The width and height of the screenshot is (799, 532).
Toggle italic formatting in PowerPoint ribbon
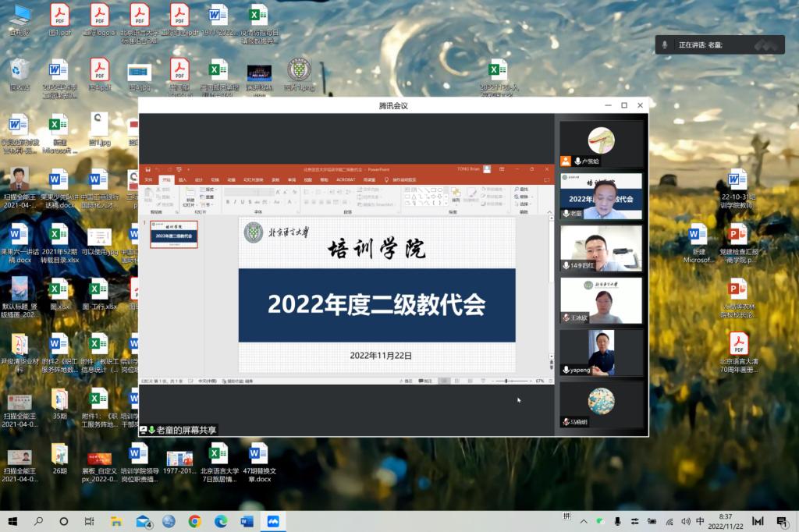236,202
